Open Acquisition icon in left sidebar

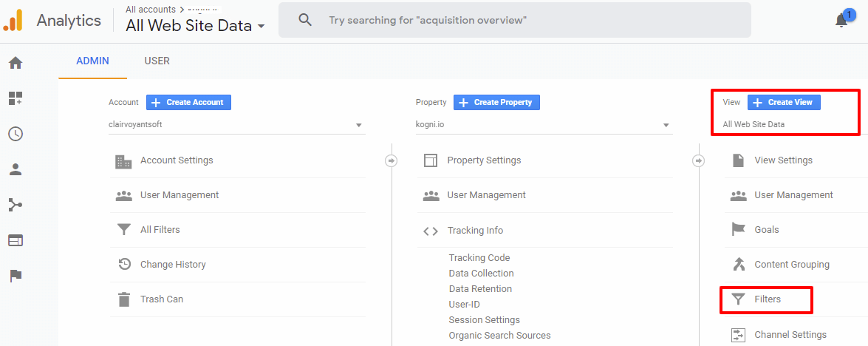[x=16, y=205]
